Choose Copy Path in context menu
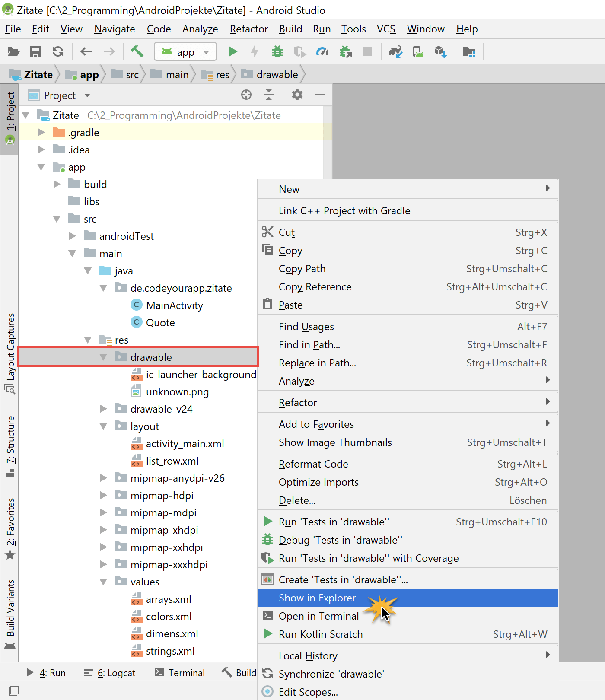Viewport: 605px width, 700px height. pyautogui.click(x=408, y=268)
